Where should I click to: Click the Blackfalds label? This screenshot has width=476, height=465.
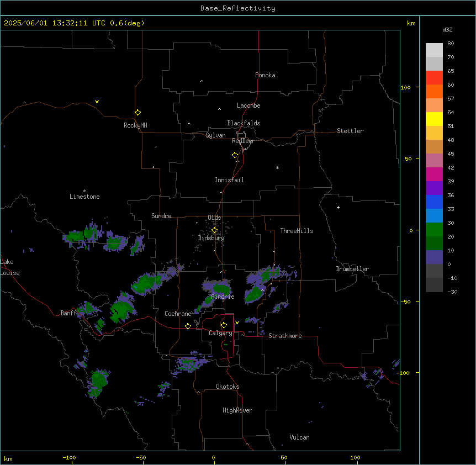pyautogui.click(x=244, y=123)
